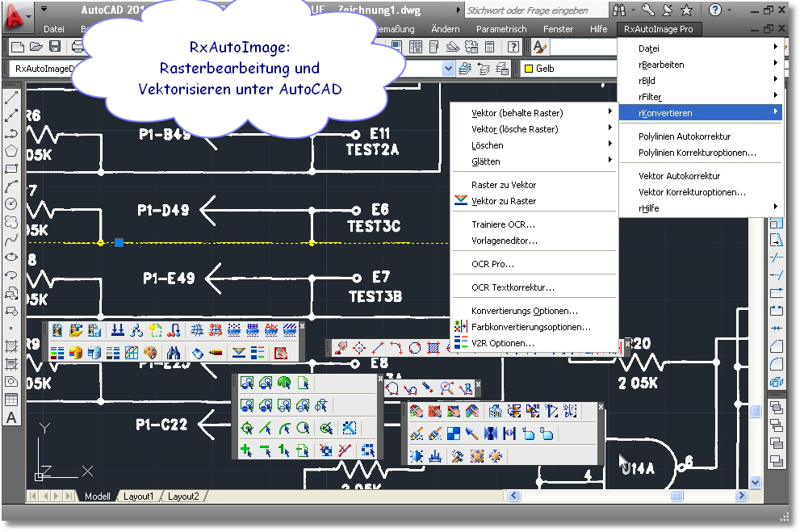Choose Trainiere OCR... entry
Viewport: 800px width, 532px height.
point(534,224)
